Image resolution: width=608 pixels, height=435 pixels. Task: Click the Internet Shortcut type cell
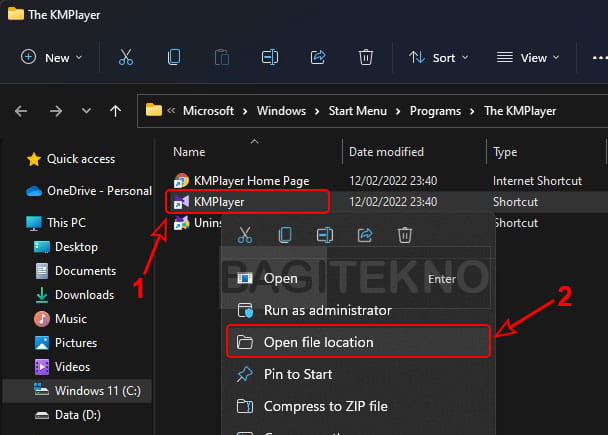click(x=537, y=181)
